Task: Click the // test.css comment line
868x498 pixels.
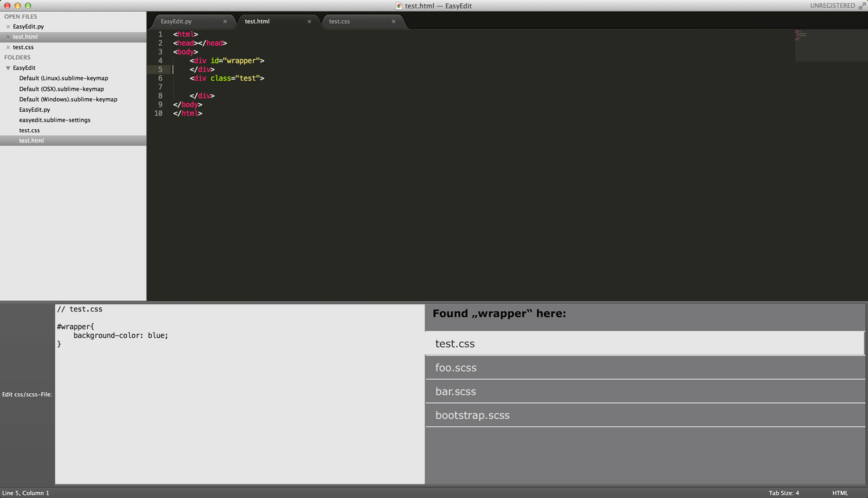Action: coord(79,309)
